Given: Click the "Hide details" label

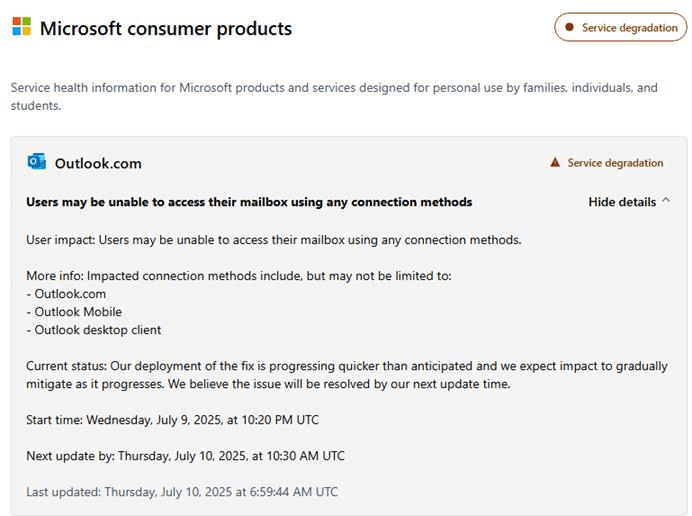Looking at the screenshot, I should point(622,202).
